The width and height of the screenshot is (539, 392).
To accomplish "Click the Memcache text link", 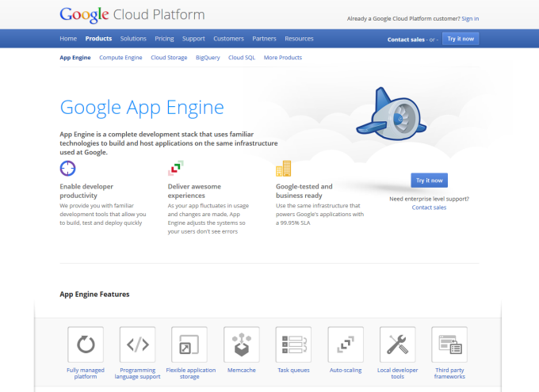I will 242,370.
